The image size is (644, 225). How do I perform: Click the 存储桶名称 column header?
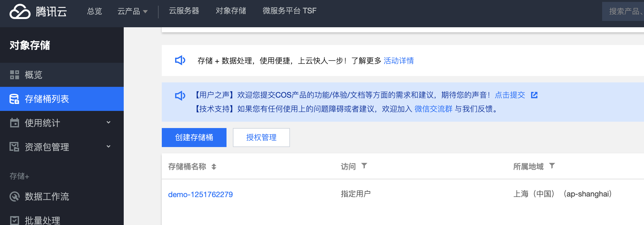[187, 167]
